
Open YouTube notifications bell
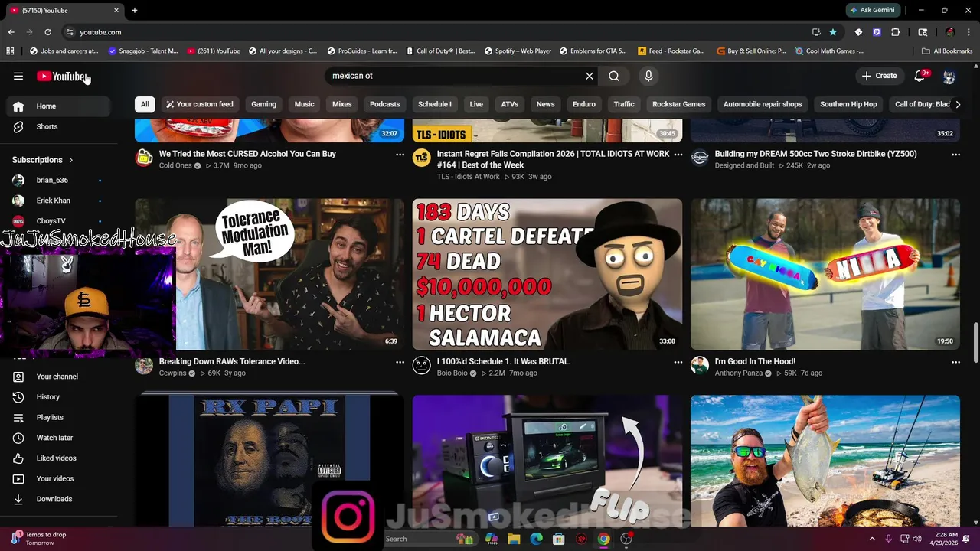[920, 76]
